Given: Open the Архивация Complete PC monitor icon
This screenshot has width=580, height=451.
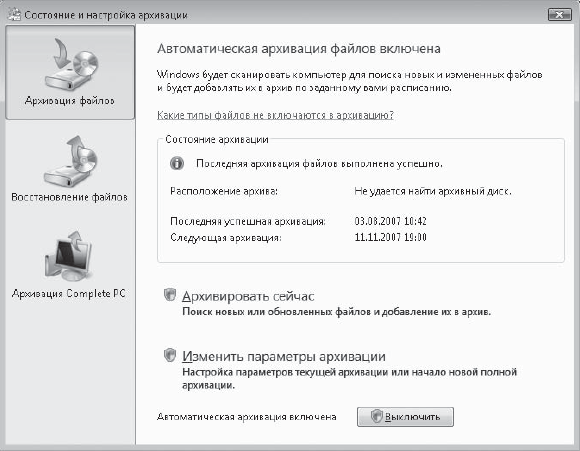Looking at the screenshot, I should pos(68,257).
